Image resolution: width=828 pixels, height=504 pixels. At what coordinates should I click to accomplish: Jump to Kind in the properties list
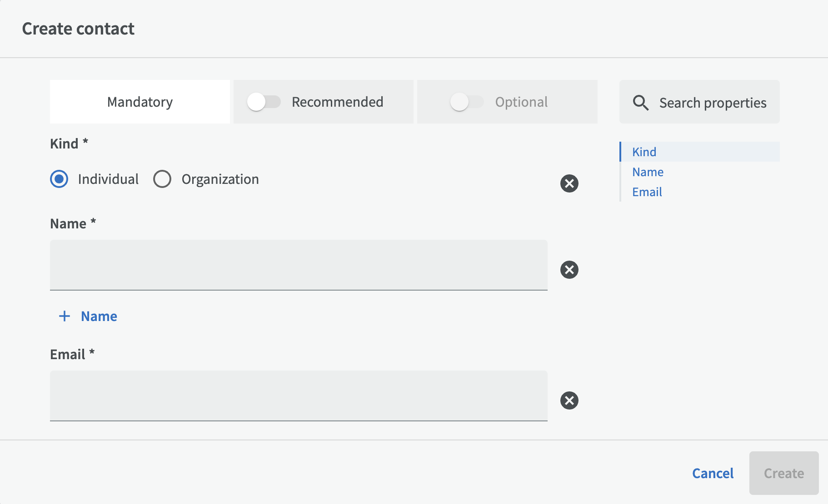(644, 152)
